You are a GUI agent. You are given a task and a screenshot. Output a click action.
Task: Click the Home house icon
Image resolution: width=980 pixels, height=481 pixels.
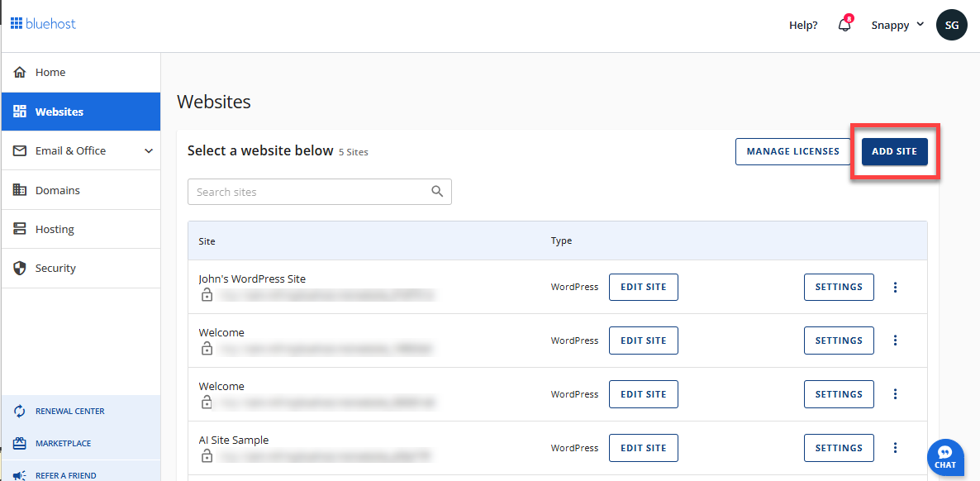19,73
